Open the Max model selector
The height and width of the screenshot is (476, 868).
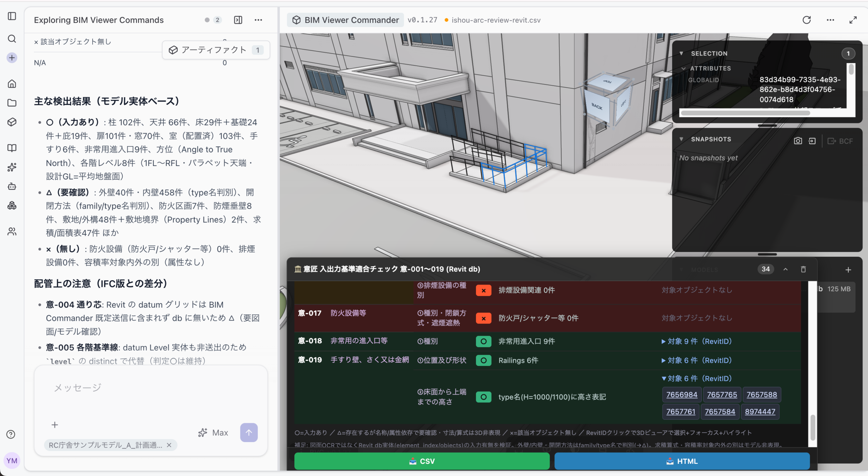coord(213,433)
